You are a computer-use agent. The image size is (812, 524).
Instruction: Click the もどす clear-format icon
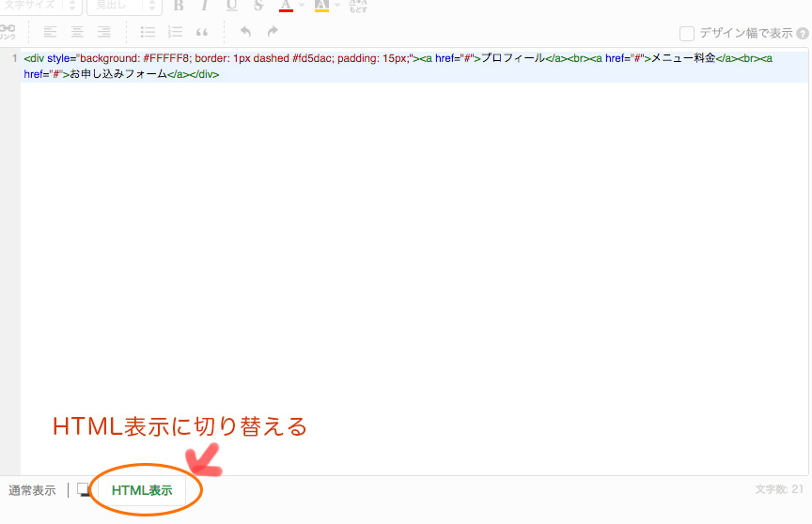[358, 7]
